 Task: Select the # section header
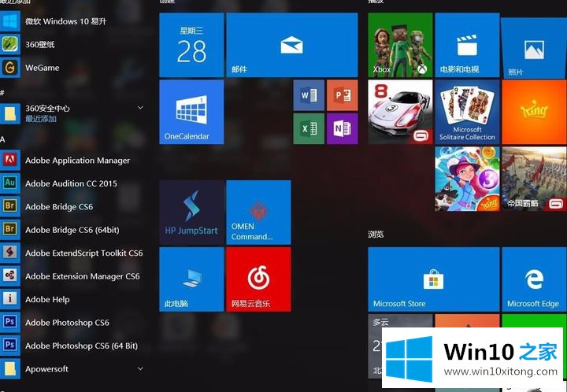pos(2,93)
